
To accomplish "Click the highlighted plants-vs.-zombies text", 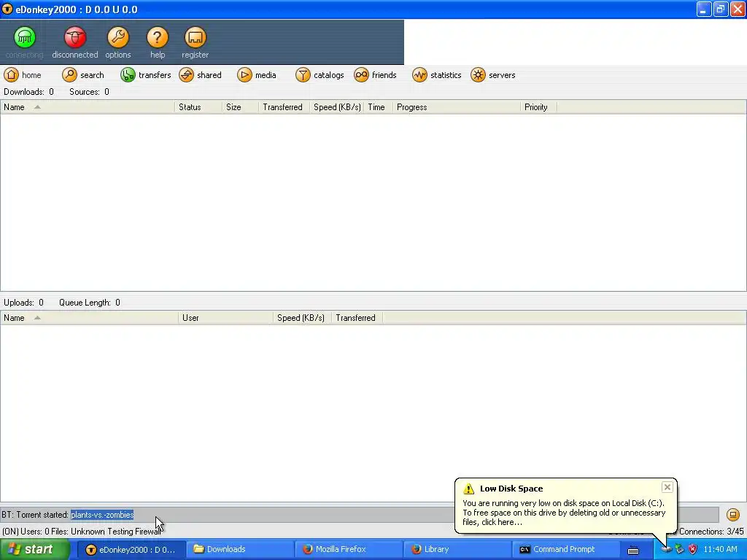I will click(102, 515).
